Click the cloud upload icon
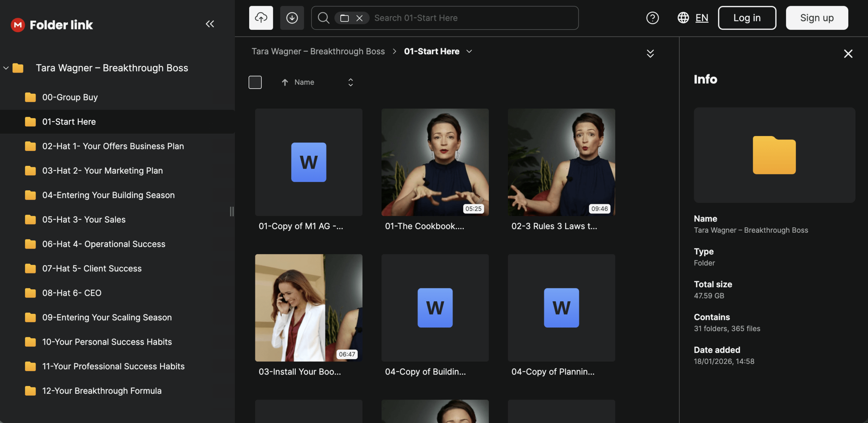This screenshot has height=423, width=868. (261, 18)
